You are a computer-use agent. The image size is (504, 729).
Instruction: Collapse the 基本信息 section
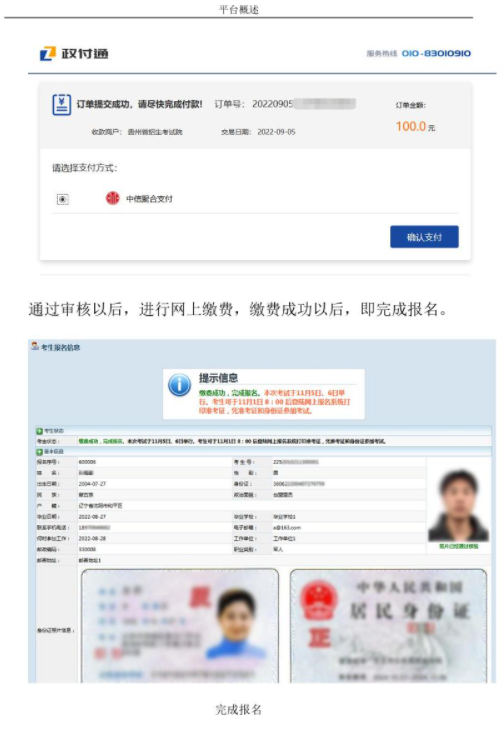tap(40, 451)
